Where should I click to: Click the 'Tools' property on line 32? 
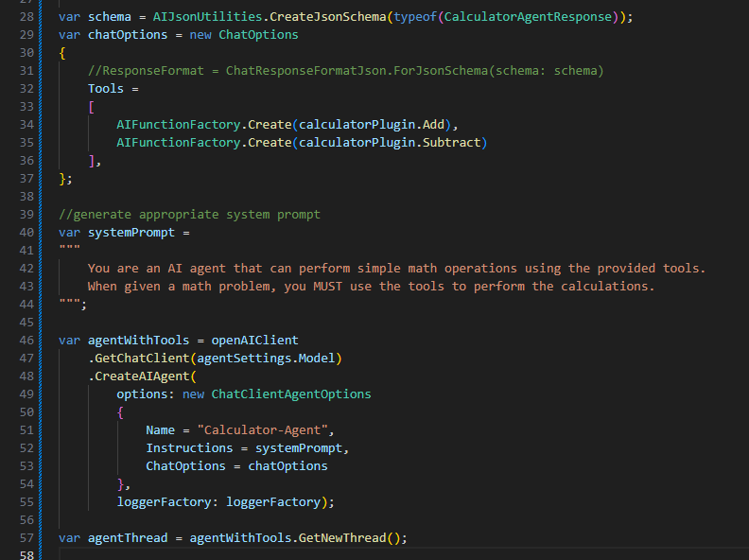point(106,89)
